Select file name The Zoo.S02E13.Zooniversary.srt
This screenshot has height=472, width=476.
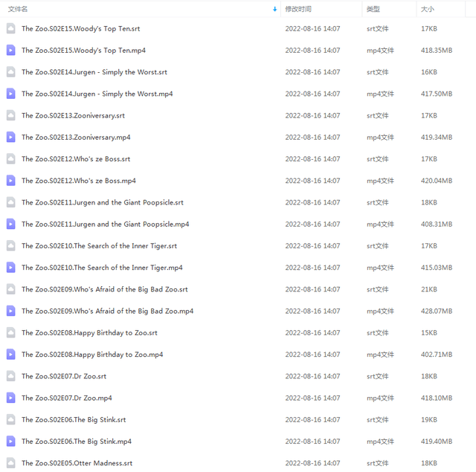click(73, 115)
